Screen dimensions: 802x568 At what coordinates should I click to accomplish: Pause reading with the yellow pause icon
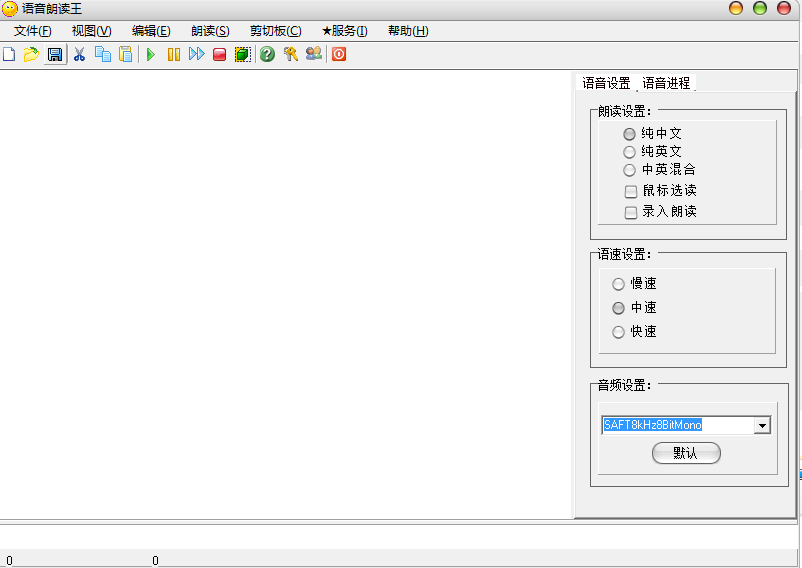(174, 54)
